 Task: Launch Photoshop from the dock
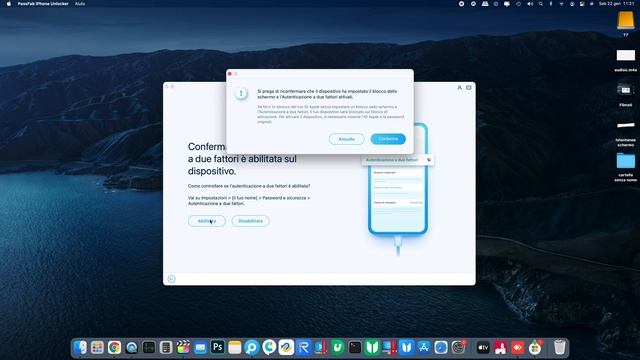coord(218,347)
